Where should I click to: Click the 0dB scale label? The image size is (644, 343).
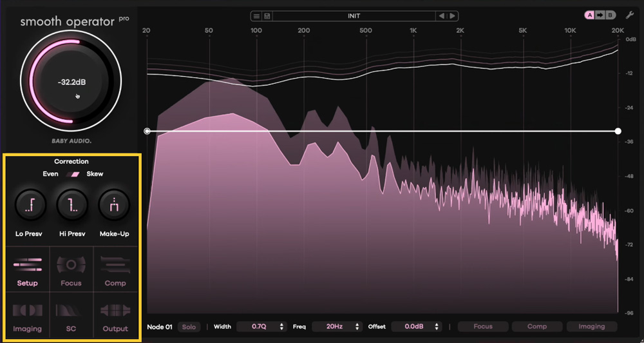tap(631, 39)
